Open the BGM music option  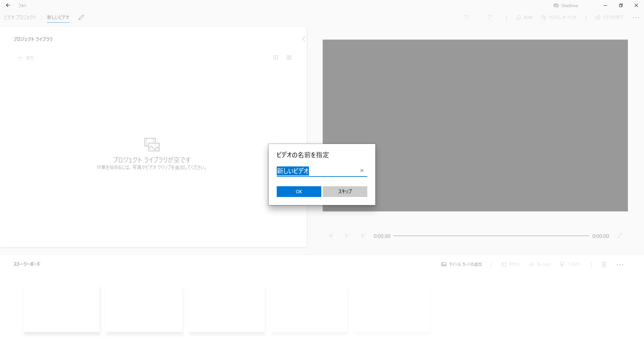(524, 17)
